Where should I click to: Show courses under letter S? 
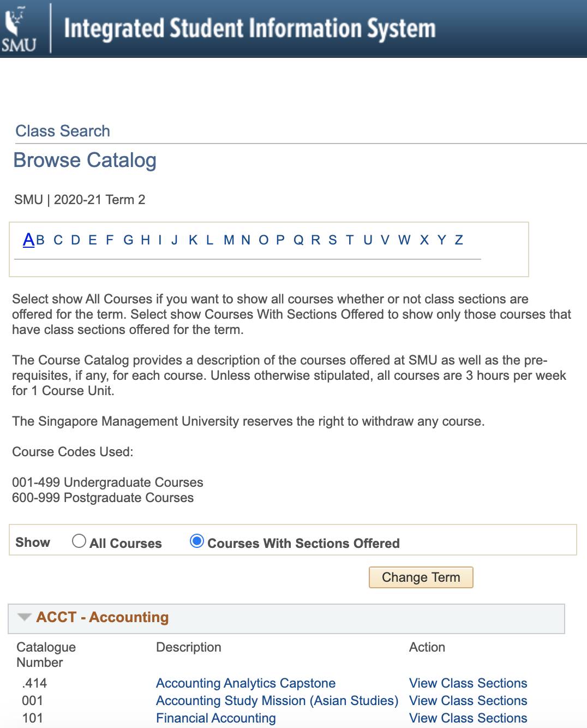333,240
